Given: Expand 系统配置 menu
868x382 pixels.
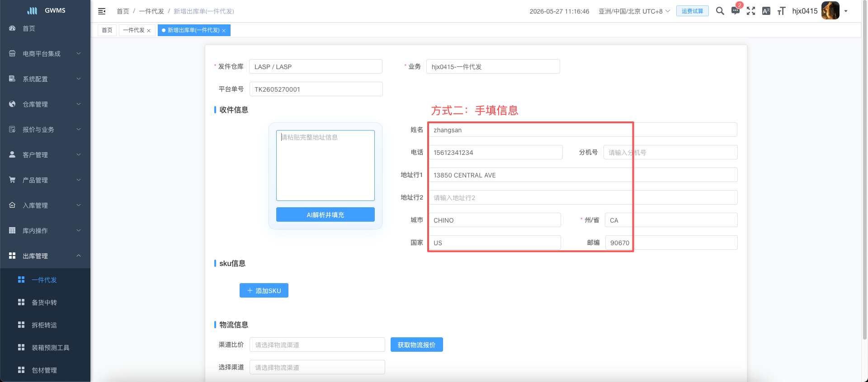Looking at the screenshot, I should click(x=45, y=79).
